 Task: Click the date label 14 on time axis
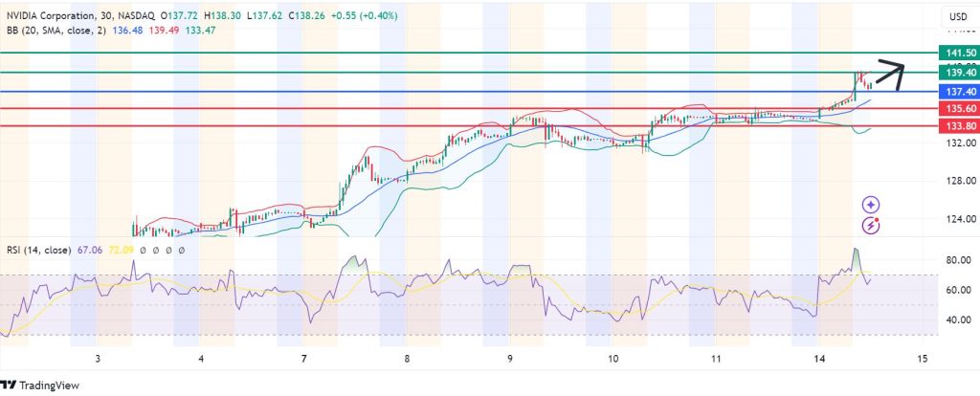(819, 359)
